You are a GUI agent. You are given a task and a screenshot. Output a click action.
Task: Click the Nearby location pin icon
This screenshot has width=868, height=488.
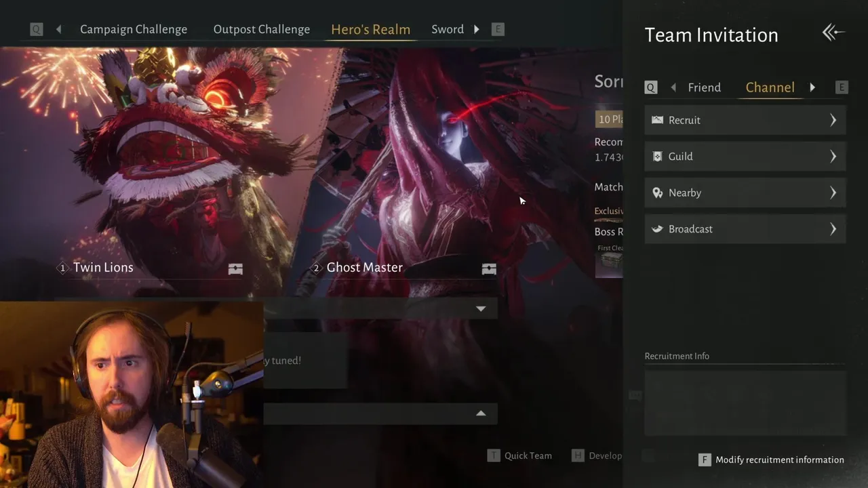[657, 192]
